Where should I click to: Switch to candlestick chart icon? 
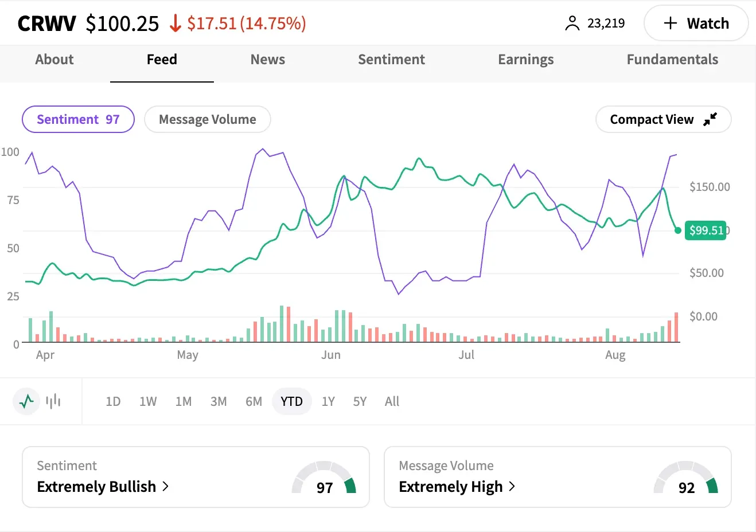click(x=53, y=401)
